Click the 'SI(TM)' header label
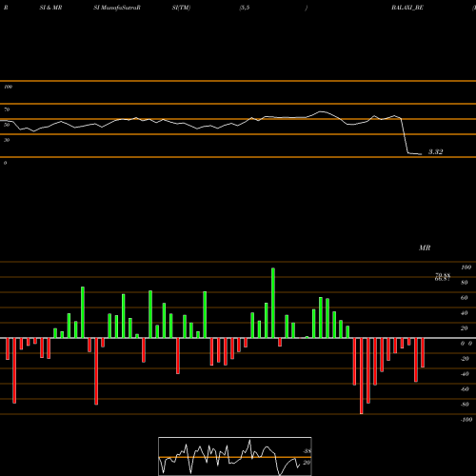 [181, 8]
